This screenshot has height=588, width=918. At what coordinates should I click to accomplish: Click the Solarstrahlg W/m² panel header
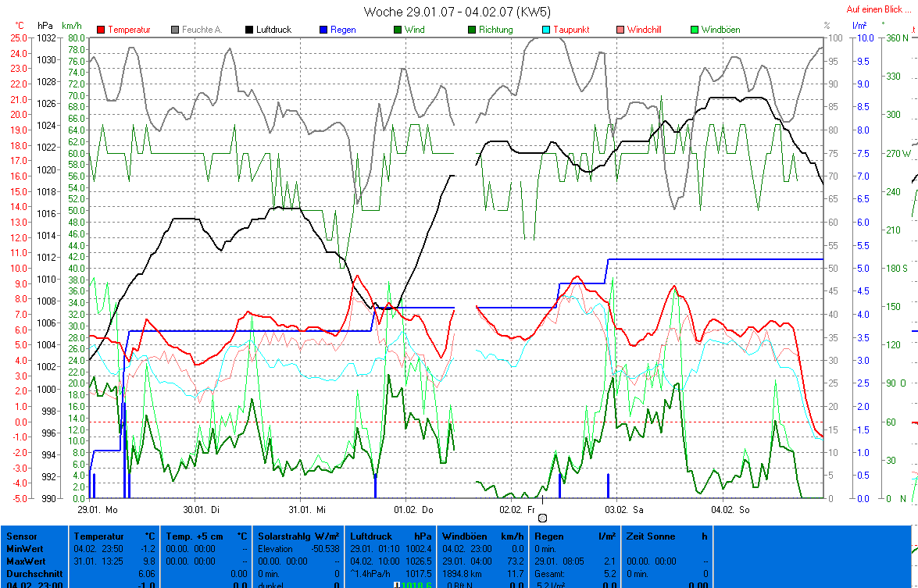pyautogui.click(x=298, y=536)
